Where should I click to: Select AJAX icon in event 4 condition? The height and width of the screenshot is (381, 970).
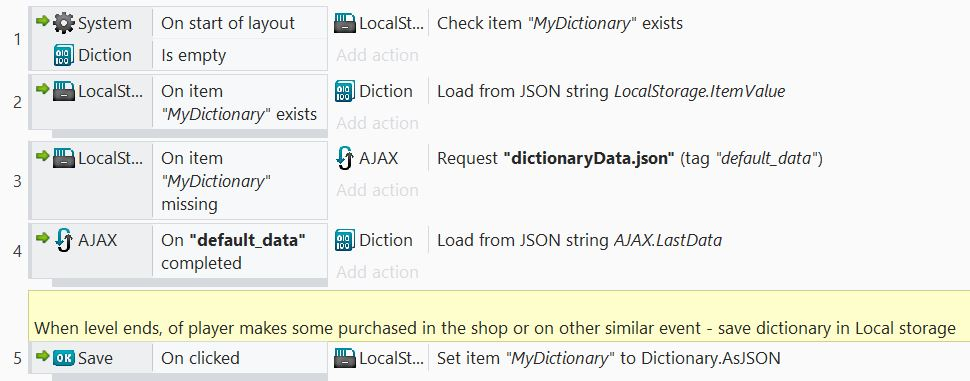point(64,240)
